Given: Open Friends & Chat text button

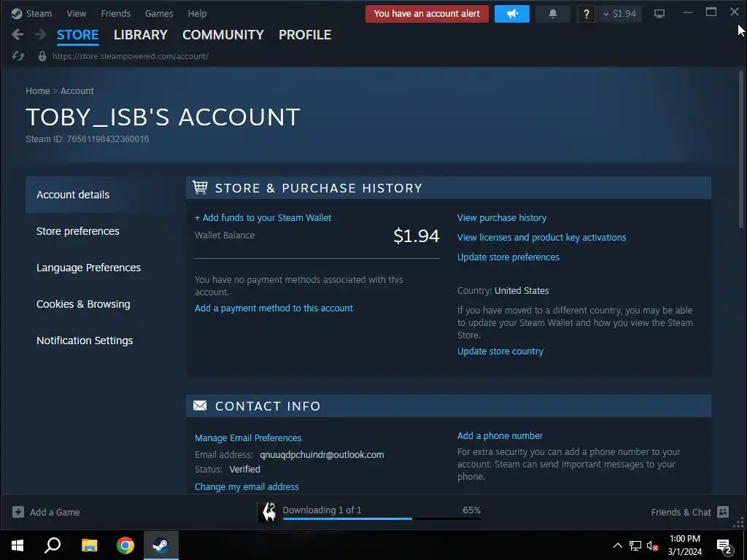Looking at the screenshot, I should [681, 513].
